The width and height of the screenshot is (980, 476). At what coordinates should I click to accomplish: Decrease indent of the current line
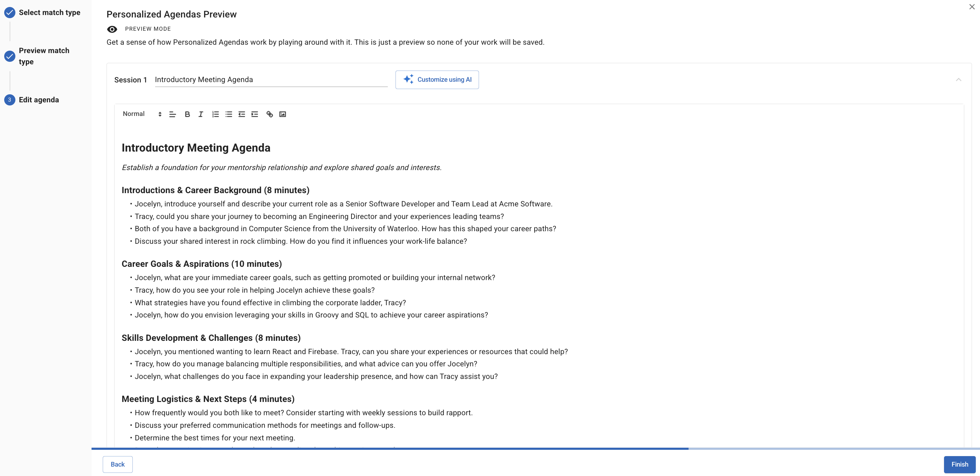coord(241,114)
